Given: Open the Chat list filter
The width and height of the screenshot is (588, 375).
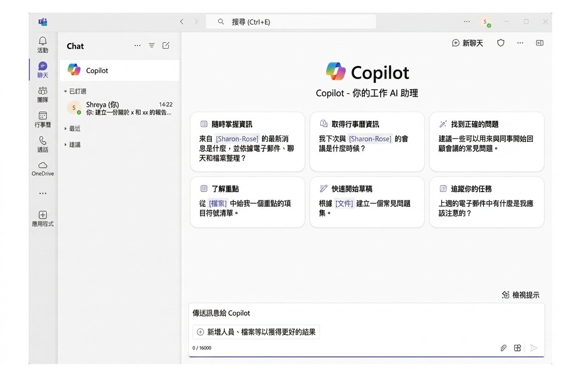Looking at the screenshot, I should (x=152, y=45).
